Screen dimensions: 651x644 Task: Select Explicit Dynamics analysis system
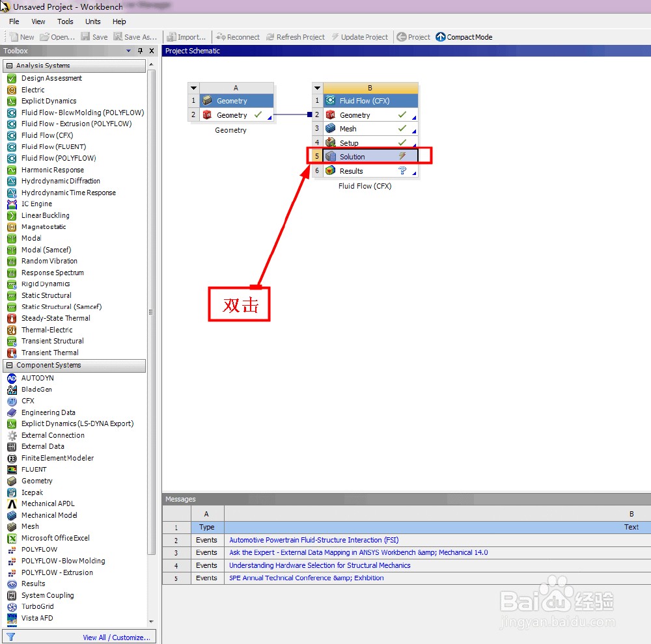pos(49,101)
